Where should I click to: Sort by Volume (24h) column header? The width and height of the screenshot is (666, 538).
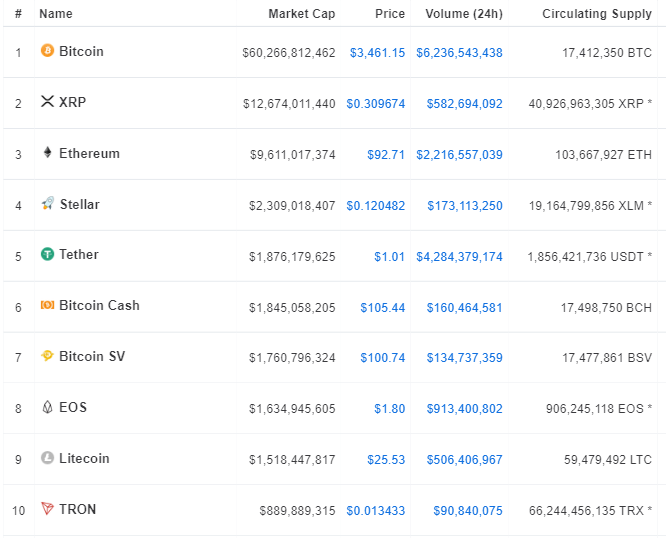click(463, 14)
